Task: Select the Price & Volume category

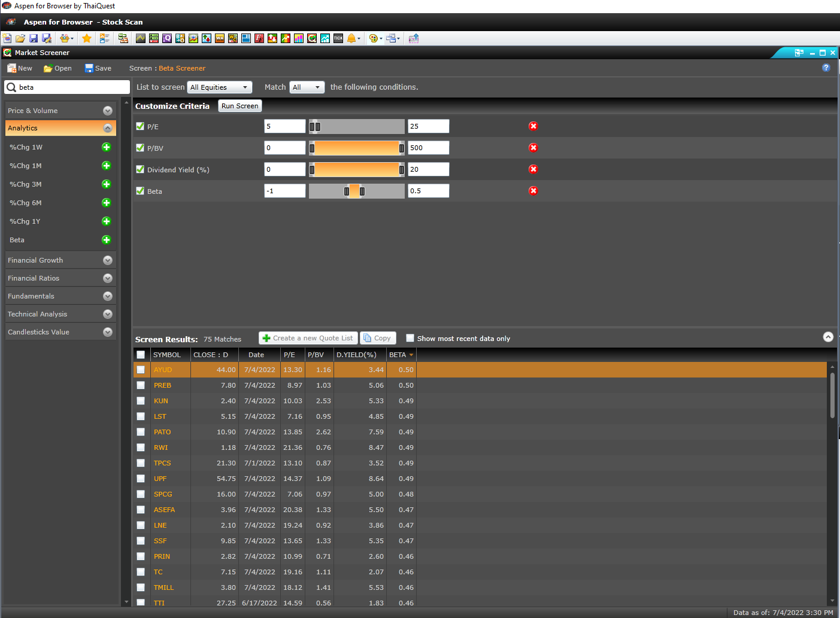Action: [x=60, y=111]
